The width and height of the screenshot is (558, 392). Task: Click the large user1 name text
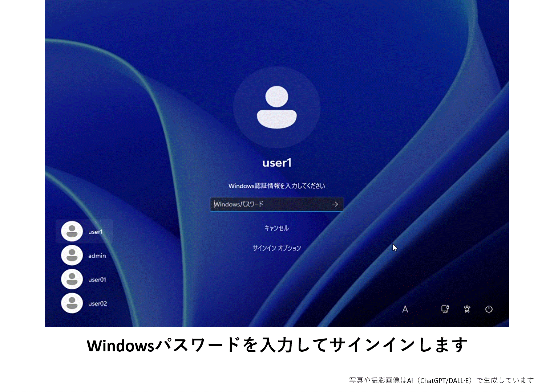277,163
